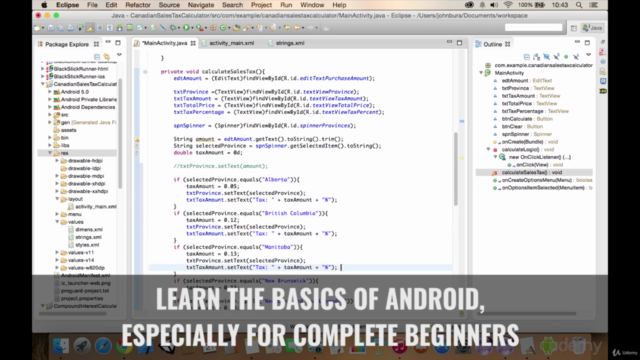Toggle alphabetical Sort in Outline panel
640x360 pixels.
pyautogui.click(x=536, y=57)
